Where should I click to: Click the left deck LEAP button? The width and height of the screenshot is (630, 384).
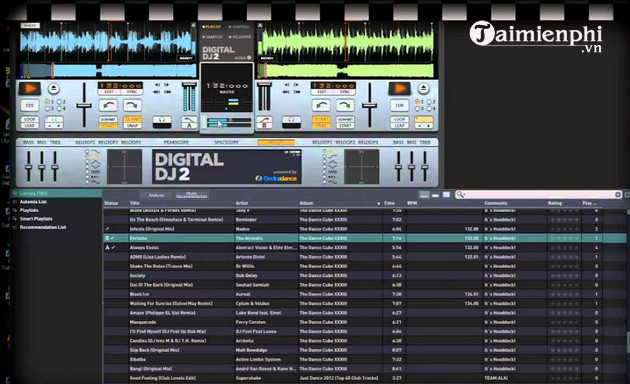[x=30, y=125]
